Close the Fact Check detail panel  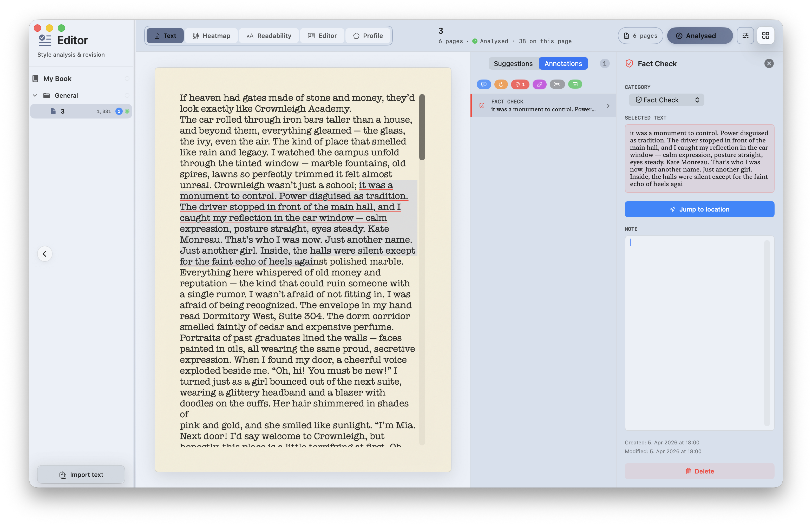pyautogui.click(x=769, y=63)
